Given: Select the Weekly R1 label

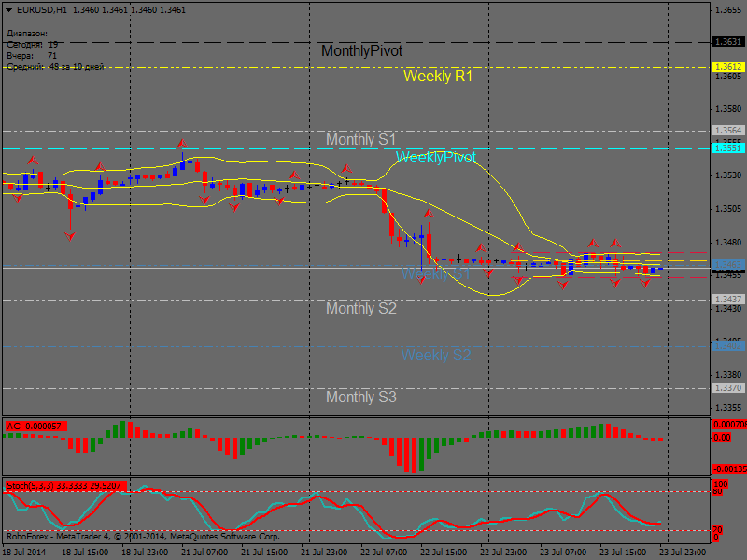Looking at the screenshot, I should 438,77.
